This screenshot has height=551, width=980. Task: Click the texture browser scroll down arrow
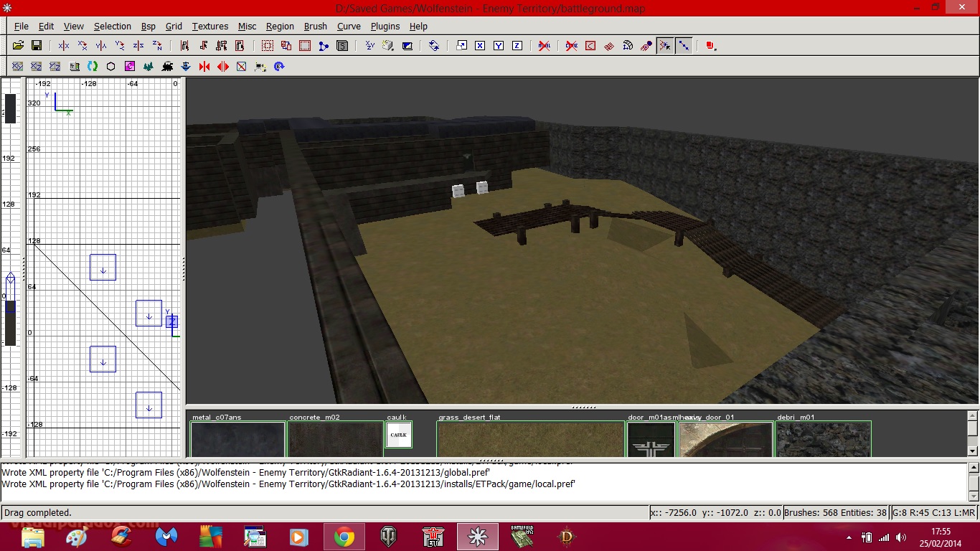pyautogui.click(x=972, y=451)
